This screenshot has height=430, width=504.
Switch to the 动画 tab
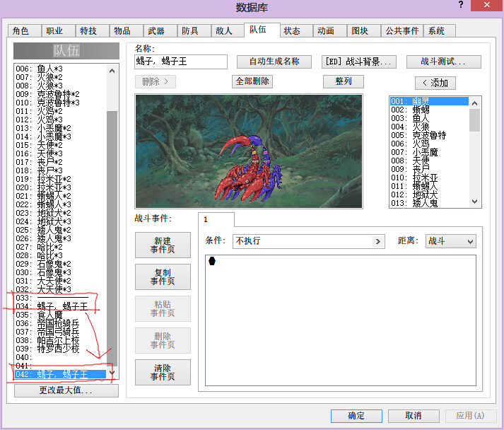(330, 31)
